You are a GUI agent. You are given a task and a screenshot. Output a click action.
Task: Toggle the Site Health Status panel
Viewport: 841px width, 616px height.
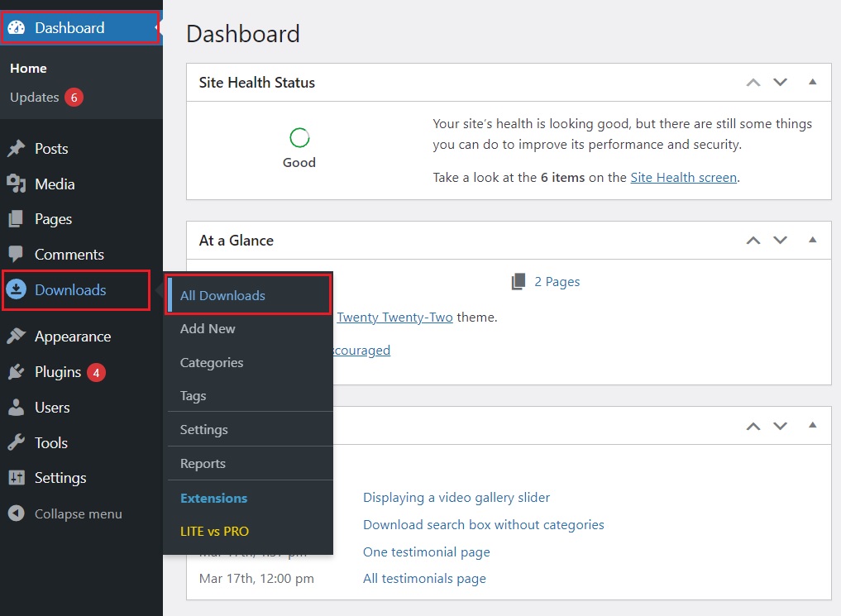click(813, 82)
